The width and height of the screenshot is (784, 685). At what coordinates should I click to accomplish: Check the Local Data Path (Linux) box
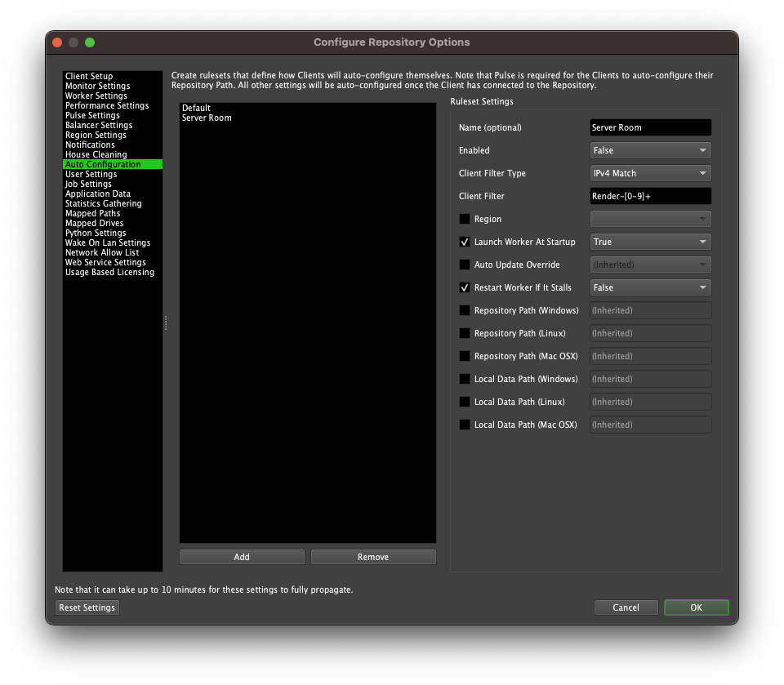(465, 402)
